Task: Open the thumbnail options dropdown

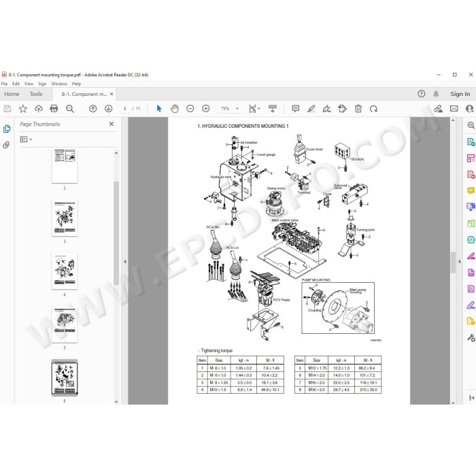Action: tap(26, 139)
